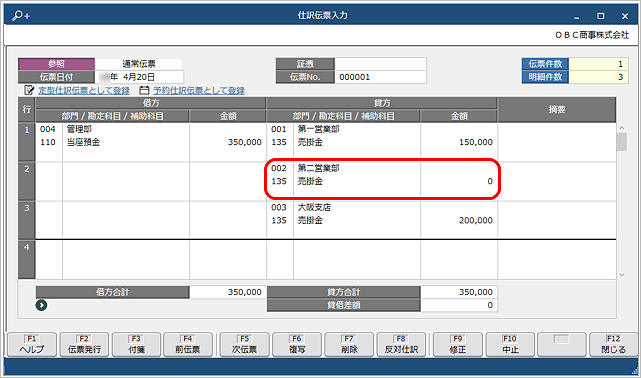
Task: Click the round arrow icon below 借方合計
Action: (41, 305)
